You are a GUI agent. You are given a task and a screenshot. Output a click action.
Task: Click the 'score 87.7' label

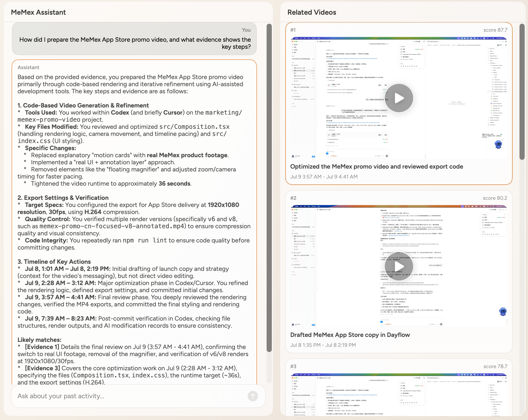(495, 30)
